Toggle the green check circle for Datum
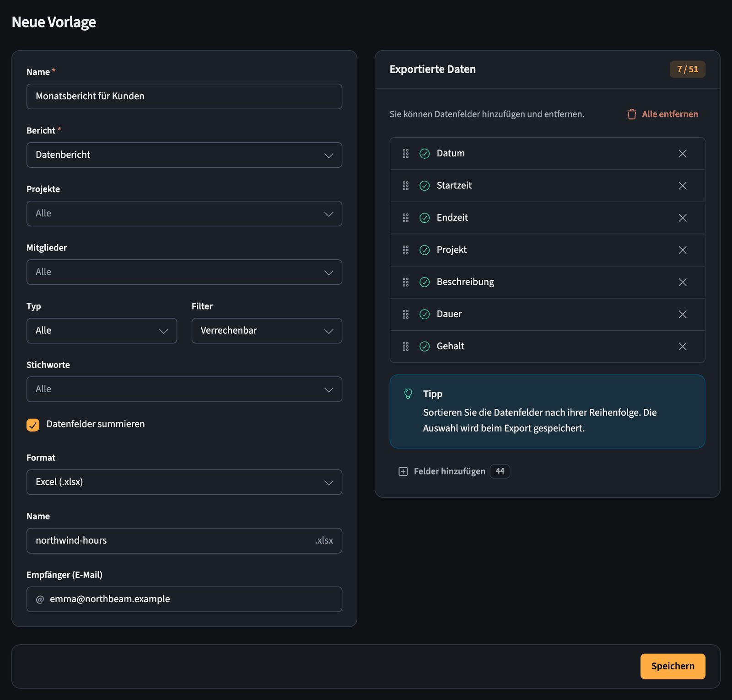 425,154
